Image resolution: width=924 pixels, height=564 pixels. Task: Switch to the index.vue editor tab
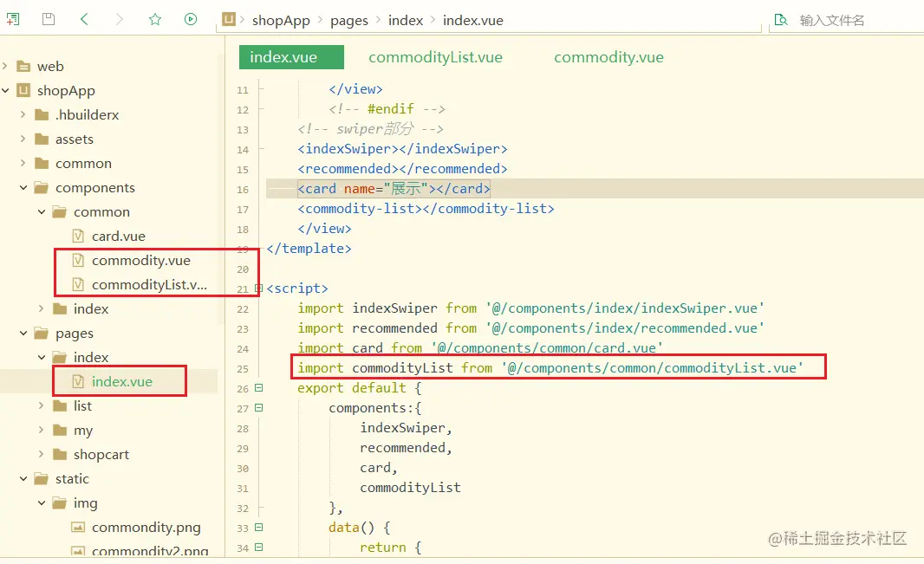point(291,57)
